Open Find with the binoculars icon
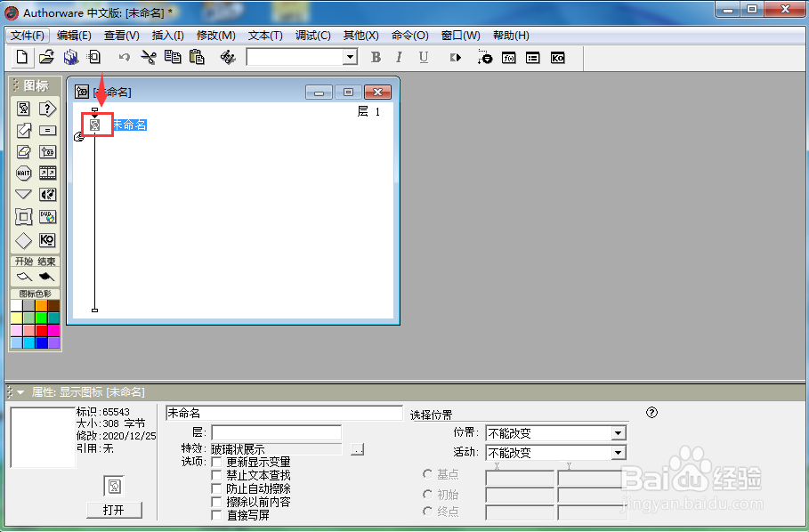Screen dimensions: 809x532 (228, 57)
